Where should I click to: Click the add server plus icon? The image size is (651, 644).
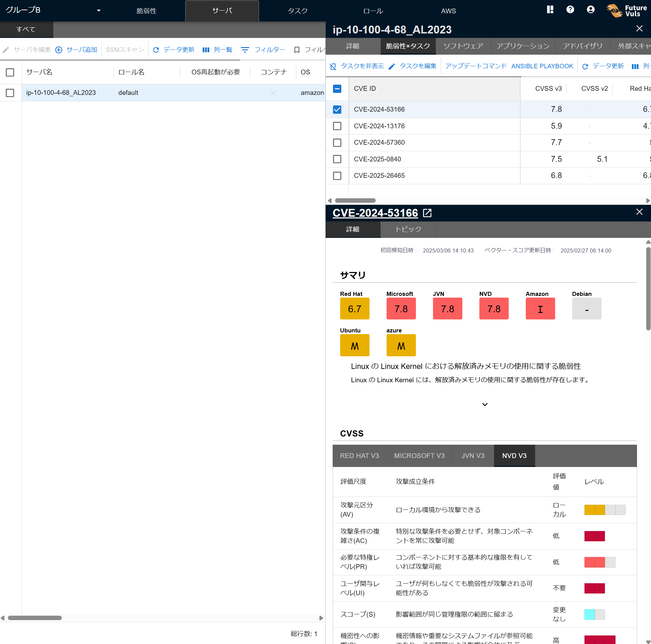coord(59,50)
